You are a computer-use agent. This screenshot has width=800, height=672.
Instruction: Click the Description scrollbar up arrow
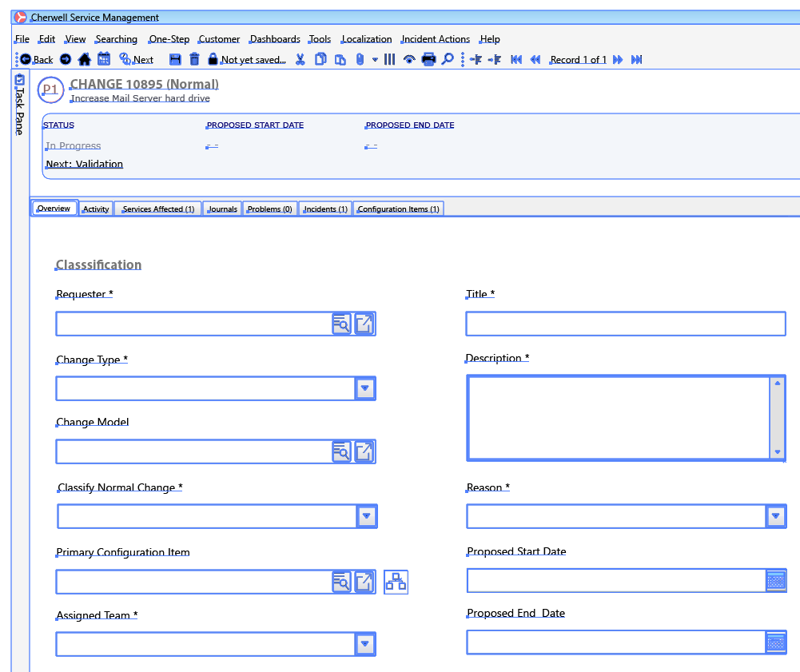(x=778, y=384)
